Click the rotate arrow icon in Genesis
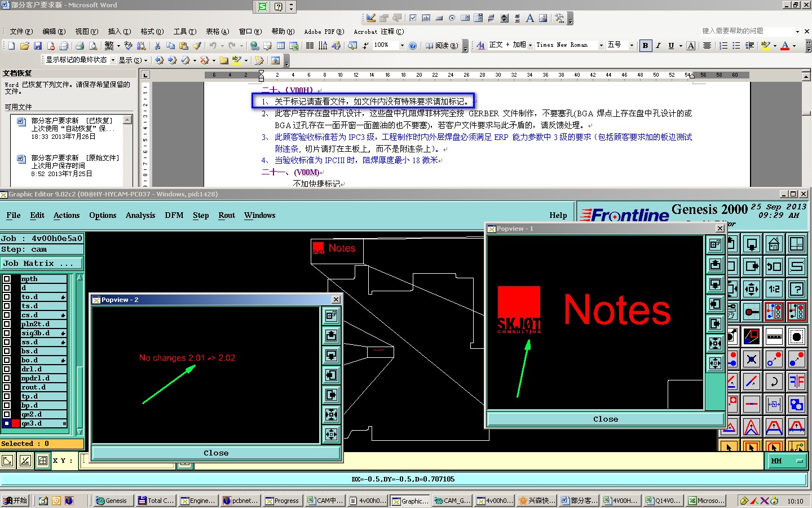The image size is (812, 508). (774, 382)
